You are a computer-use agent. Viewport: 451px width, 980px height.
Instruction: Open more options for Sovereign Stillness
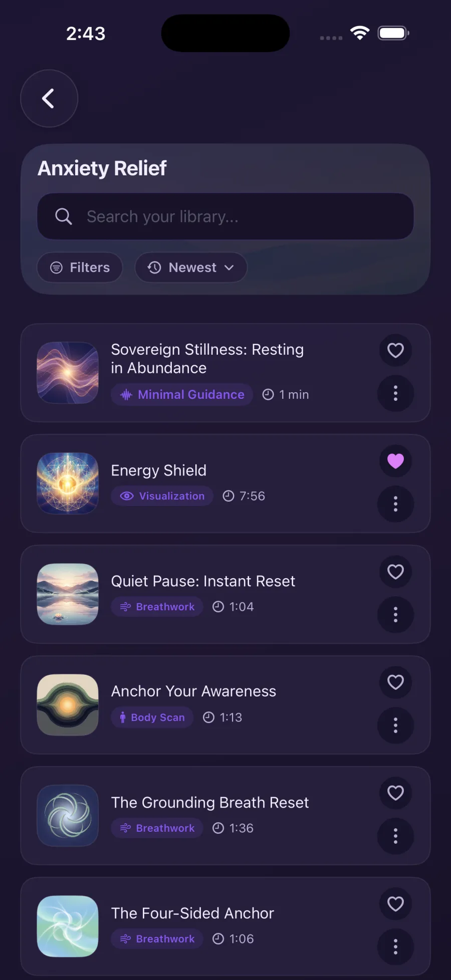pyautogui.click(x=395, y=393)
